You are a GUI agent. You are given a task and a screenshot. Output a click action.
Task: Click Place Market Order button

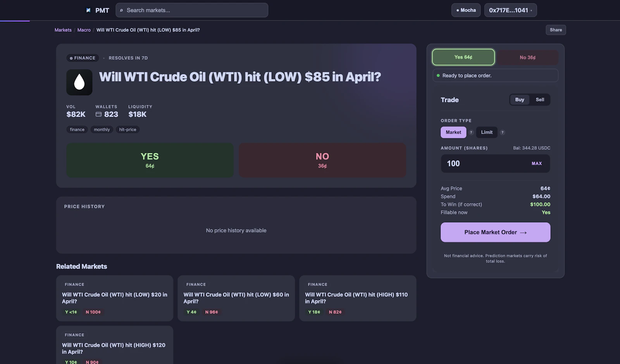coord(495,232)
